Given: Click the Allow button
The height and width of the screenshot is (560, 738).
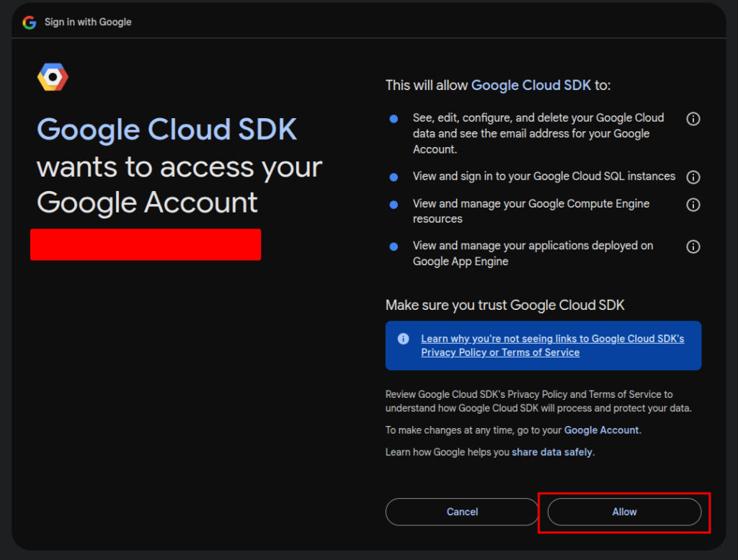Looking at the screenshot, I should [x=624, y=512].
